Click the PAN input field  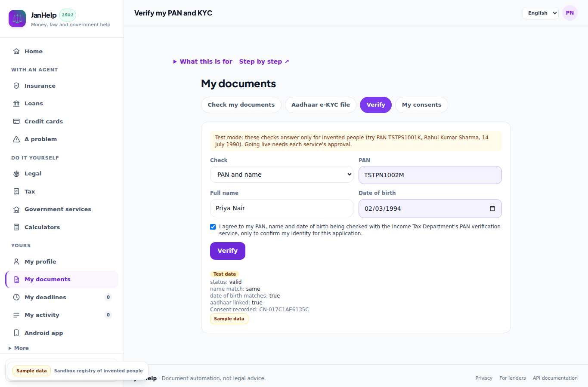click(430, 175)
